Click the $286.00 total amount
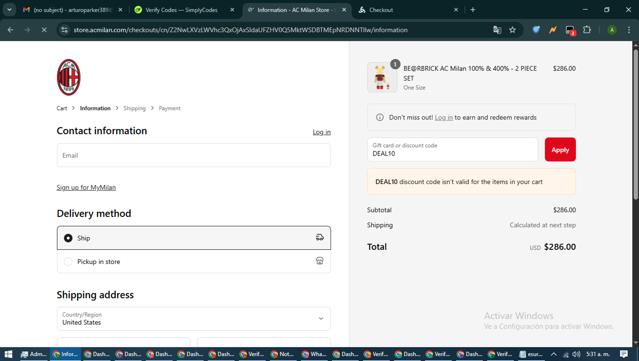639x361 pixels. click(x=560, y=247)
